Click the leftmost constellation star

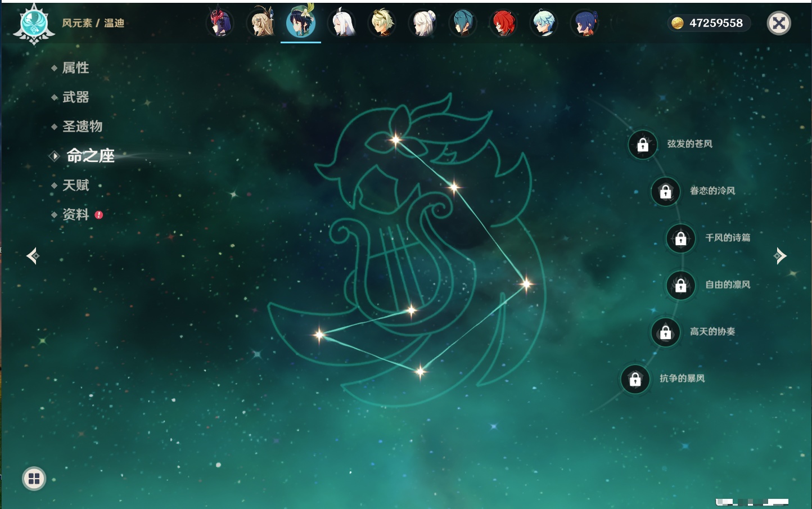tap(319, 335)
